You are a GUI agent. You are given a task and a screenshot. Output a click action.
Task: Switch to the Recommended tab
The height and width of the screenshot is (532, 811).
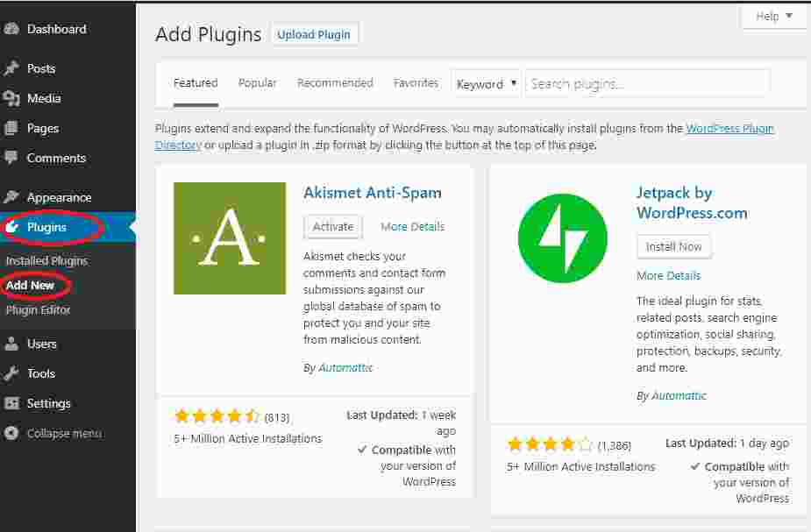tap(335, 82)
